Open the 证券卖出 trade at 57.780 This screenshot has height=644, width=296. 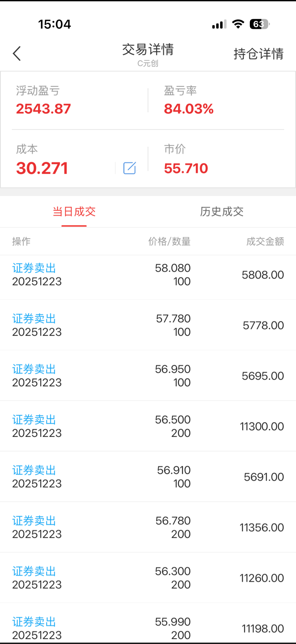click(x=148, y=325)
